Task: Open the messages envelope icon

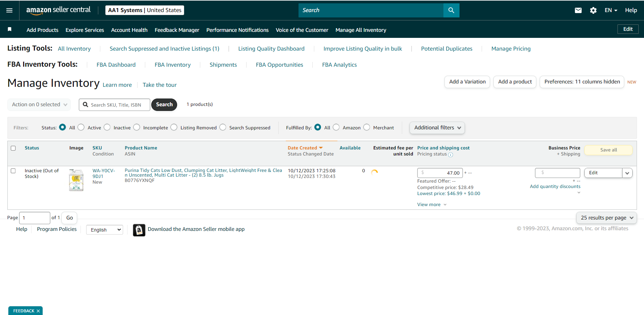Action: click(578, 10)
